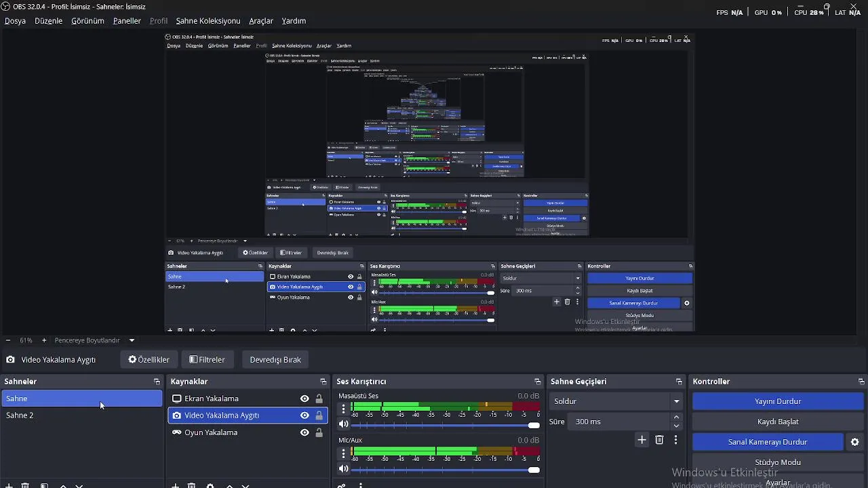
Task: Open the Soldur transition dropdown
Action: [615, 401]
